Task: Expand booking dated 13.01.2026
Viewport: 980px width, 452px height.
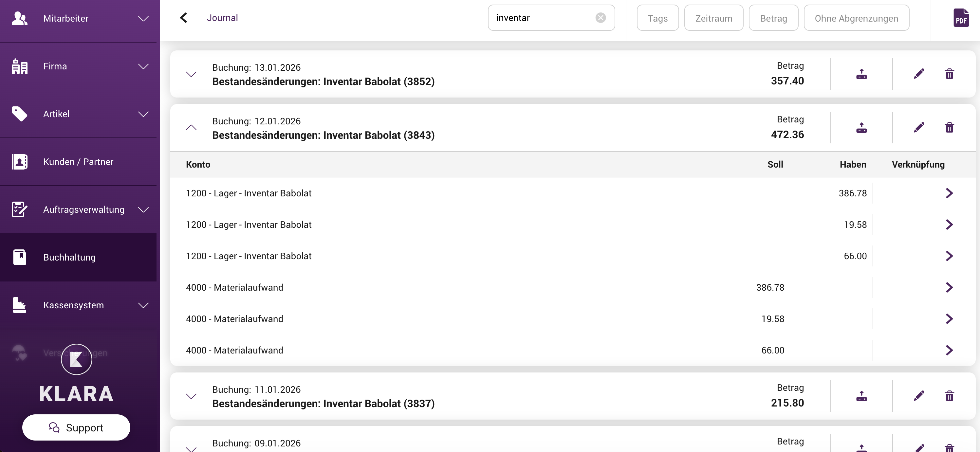Action: point(191,74)
